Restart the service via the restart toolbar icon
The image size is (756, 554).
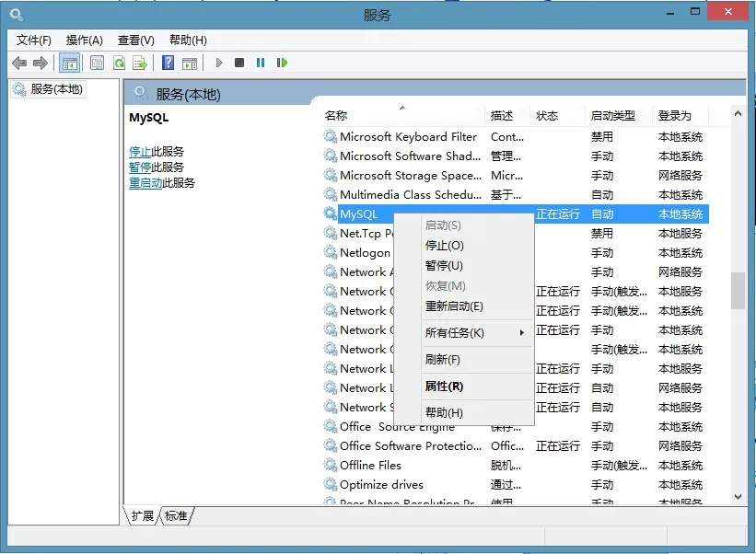pyautogui.click(x=281, y=63)
